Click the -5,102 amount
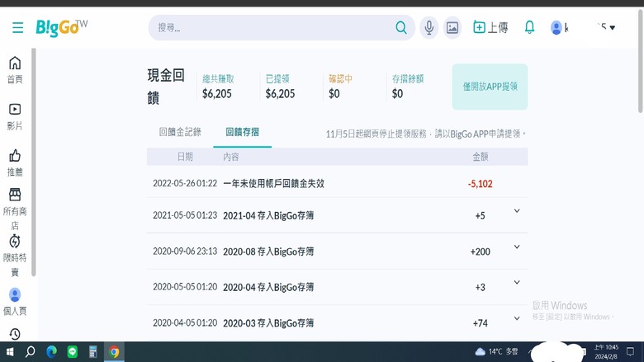 click(x=480, y=184)
